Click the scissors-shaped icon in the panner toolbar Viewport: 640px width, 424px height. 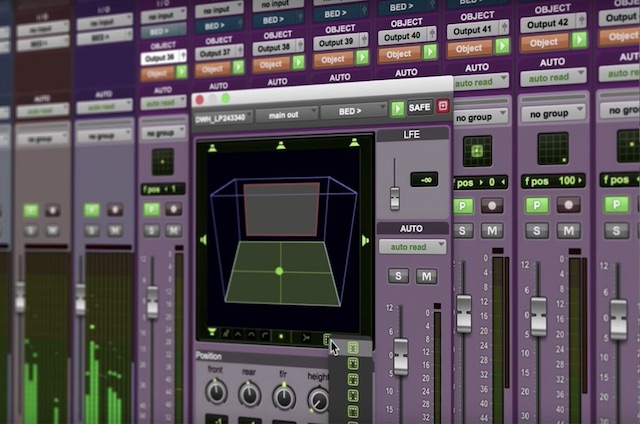click(305, 337)
